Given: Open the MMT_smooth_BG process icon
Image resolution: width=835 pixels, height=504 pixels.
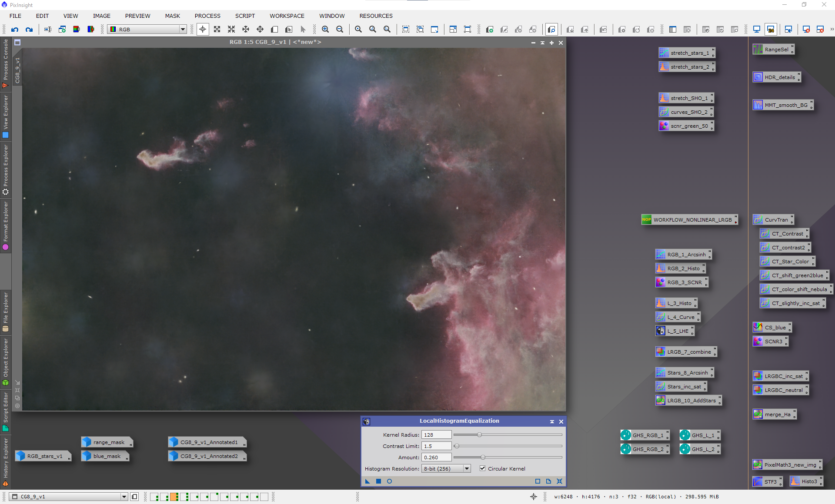Looking at the screenshot, I should pos(782,105).
